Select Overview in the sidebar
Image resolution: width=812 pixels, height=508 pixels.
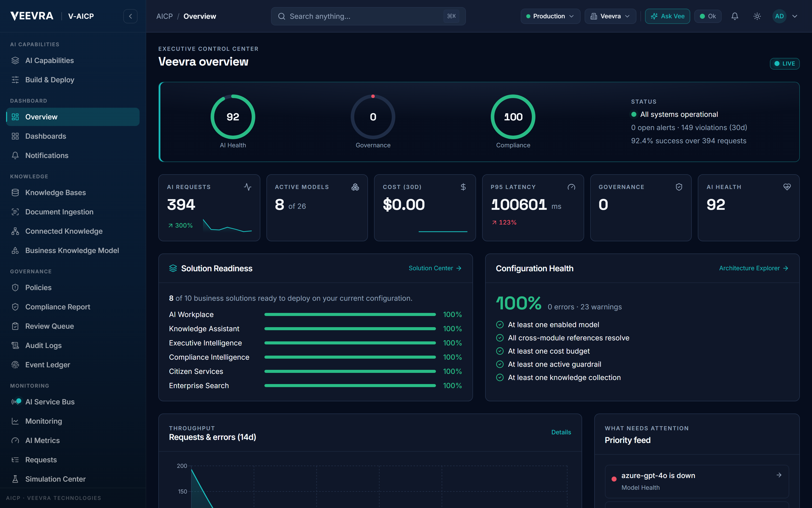pos(73,117)
